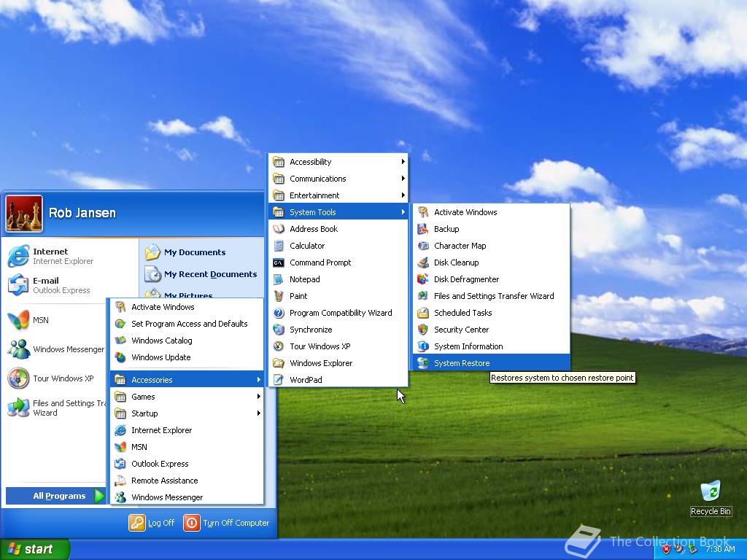Image resolution: width=747 pixels, height=560 pixels.
Task: Click the Windows Catalog icon
Action: click(x=120, y=341)
